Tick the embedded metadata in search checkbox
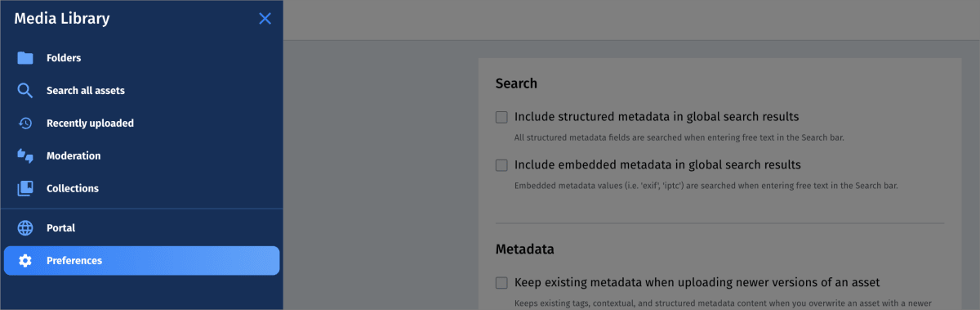Viewport: 980px width, 310px height. [501, 165]
